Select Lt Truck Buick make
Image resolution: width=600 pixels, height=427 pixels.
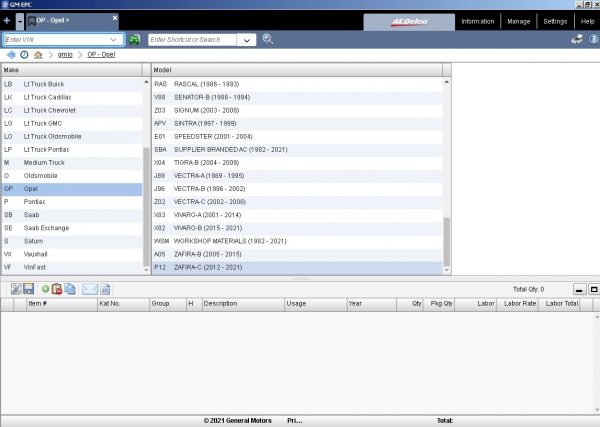click(x=72, y=84)
